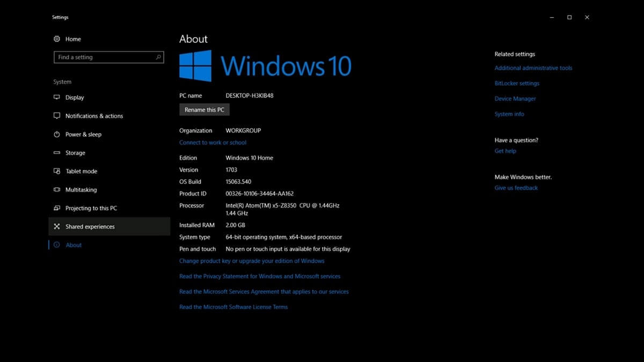Select Shared experiences label
This screenshot has height=362, width=644.
(90, 226)
